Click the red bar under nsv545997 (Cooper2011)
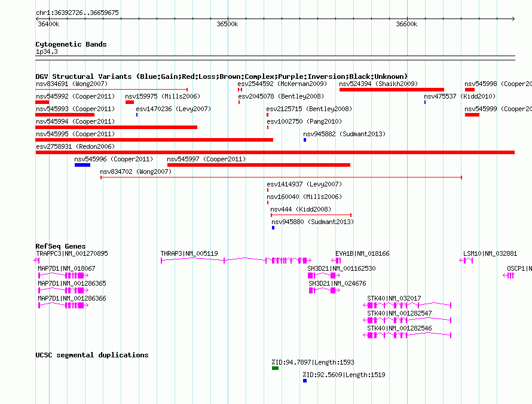Screen dimensions: 532x404 coord(259,165)
